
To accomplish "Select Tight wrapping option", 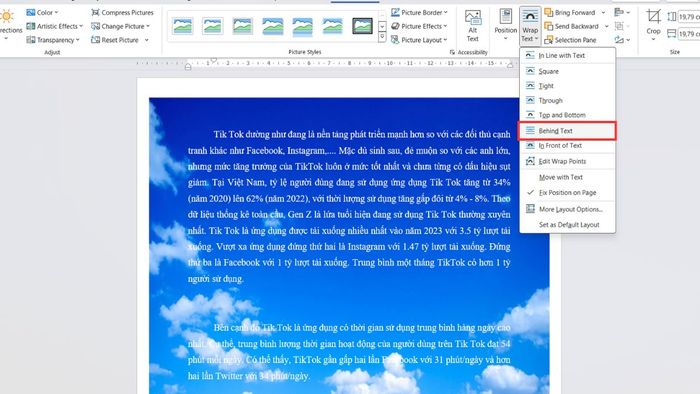I will coord(567,86).
